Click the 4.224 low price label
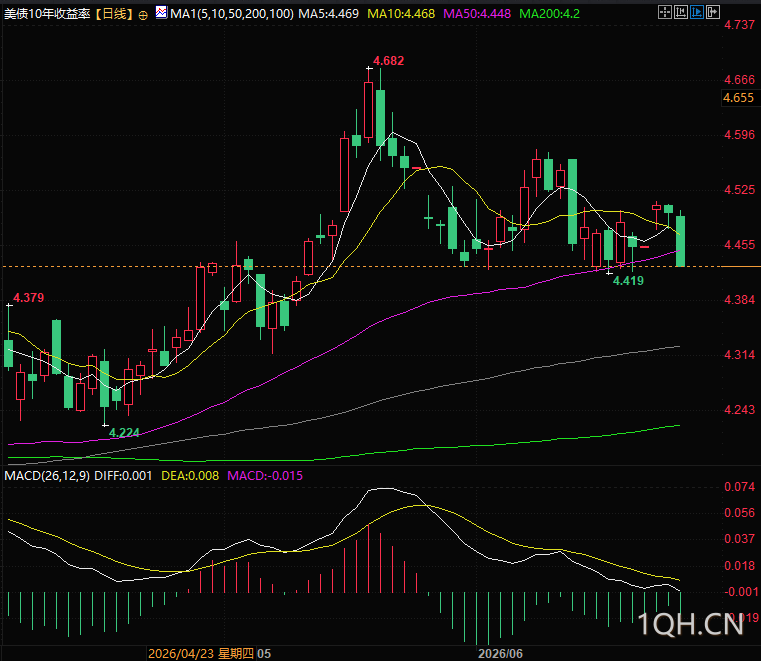 click(x=124, y=432)
